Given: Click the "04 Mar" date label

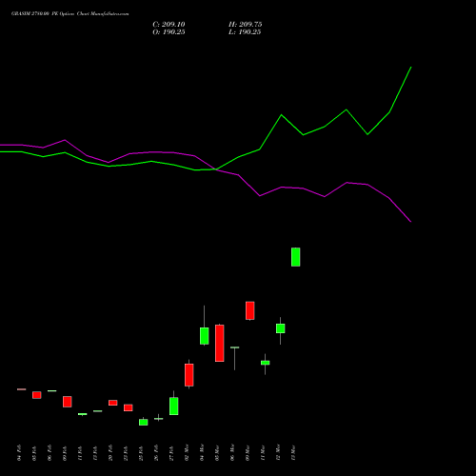Looking at the screenshot, I should click(202, 453).
